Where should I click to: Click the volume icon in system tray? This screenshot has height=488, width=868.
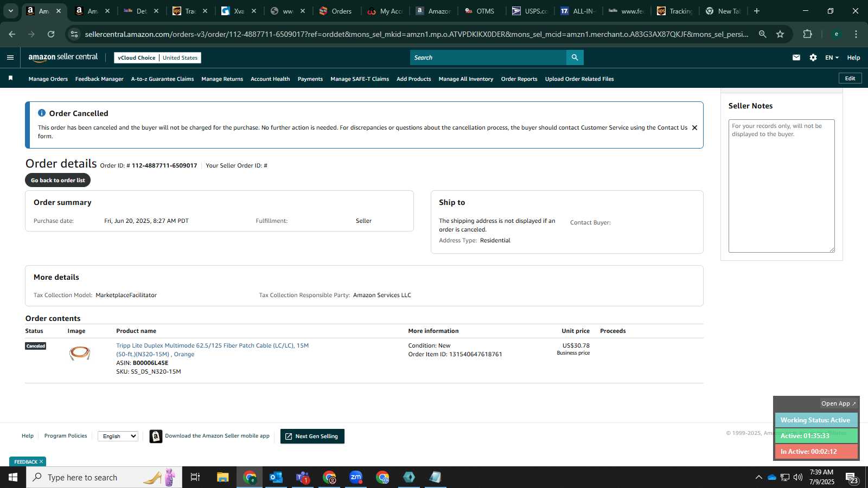pyautogui.click(x=798, y=477)
